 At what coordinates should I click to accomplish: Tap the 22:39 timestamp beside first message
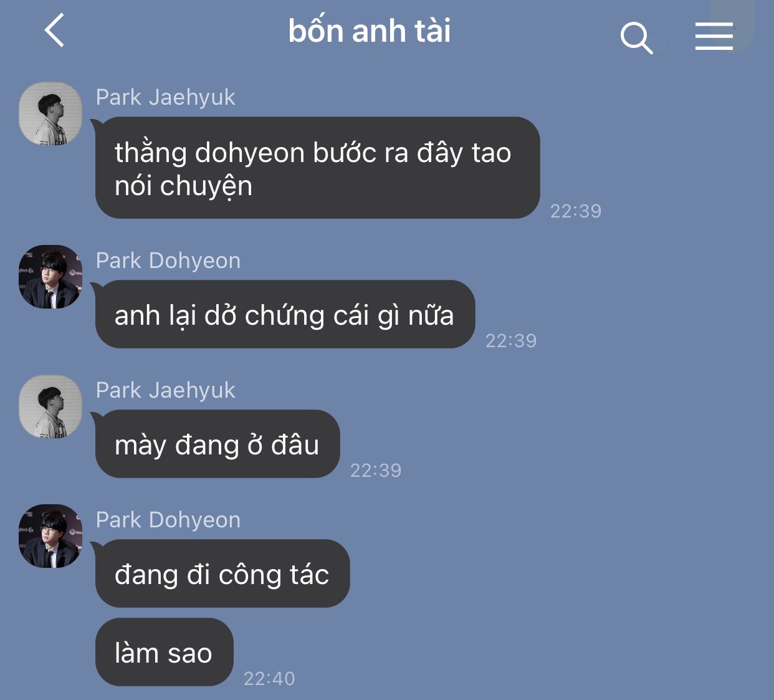point(576,211)
